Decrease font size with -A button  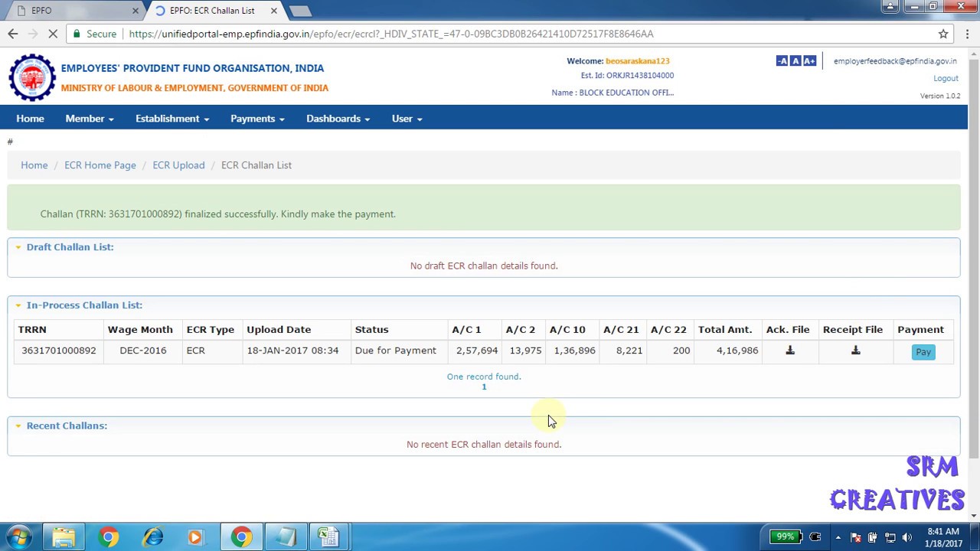782,60
